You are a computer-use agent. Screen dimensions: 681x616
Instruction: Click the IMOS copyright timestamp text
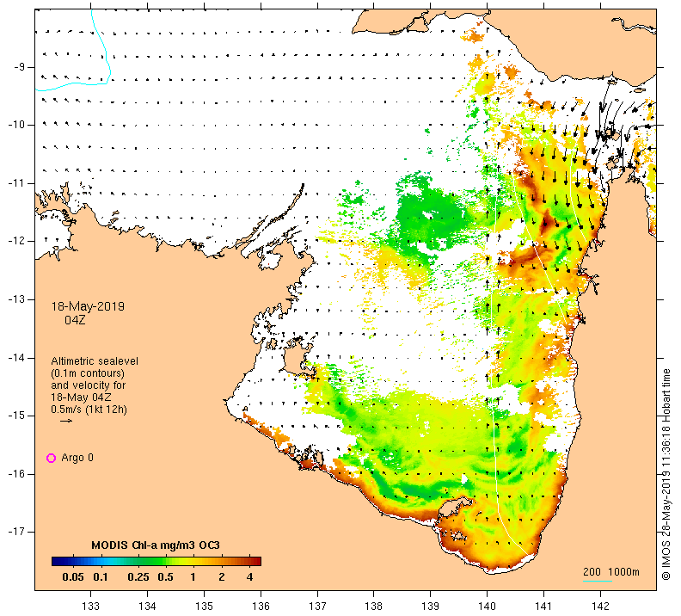pyautogui.click(x=666, y=474)
